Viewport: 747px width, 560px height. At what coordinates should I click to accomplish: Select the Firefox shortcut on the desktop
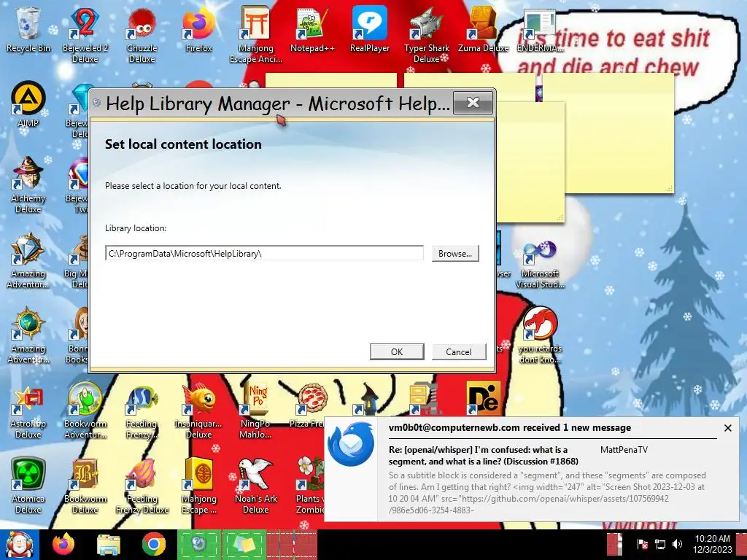pos(198,31)
